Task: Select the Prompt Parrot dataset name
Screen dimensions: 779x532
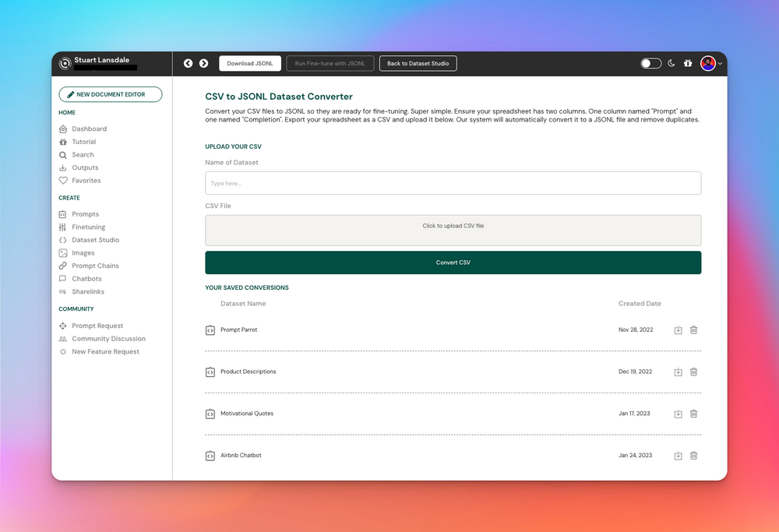Action: tap(239, 329)
